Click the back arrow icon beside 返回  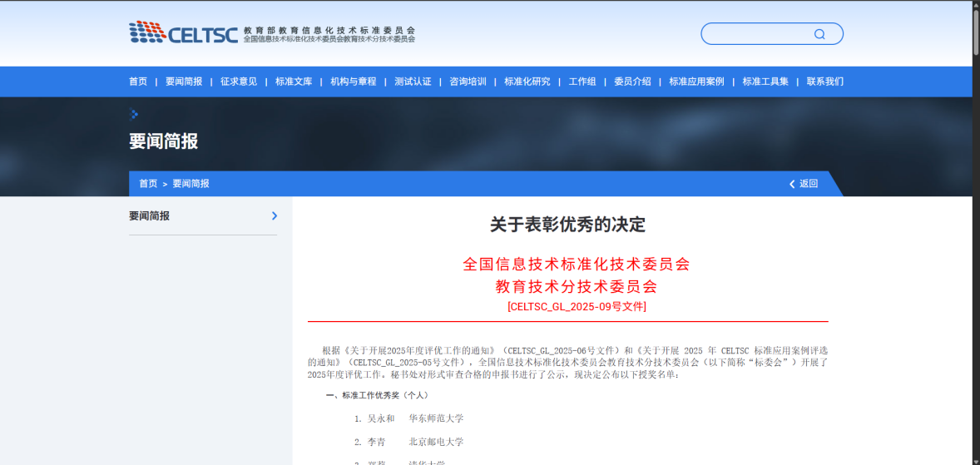pos(792,184)
